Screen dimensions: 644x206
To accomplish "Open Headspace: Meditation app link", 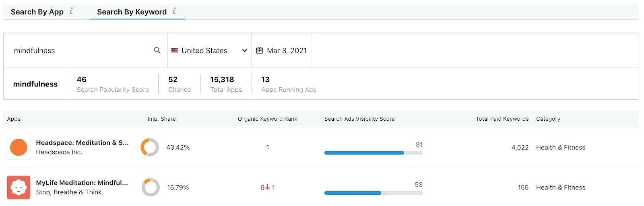I will click(x=82, y=143).
